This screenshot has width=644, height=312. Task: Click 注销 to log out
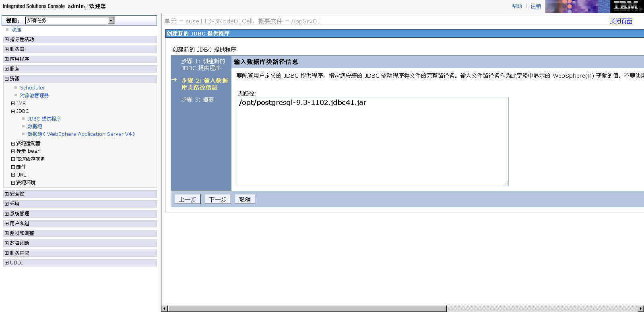pyautogui.click(x=535, y=6)
